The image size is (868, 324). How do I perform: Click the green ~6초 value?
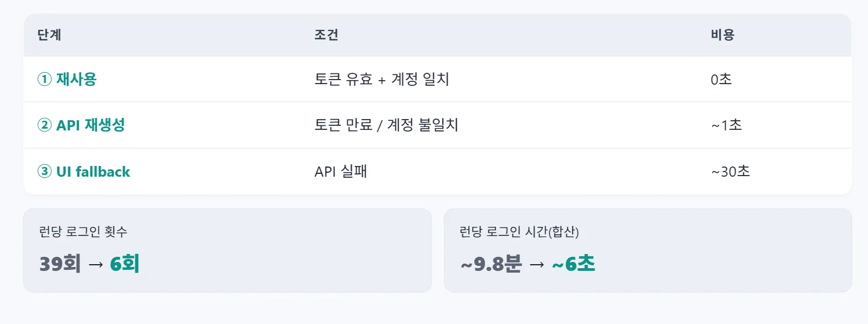pos(573,264)
